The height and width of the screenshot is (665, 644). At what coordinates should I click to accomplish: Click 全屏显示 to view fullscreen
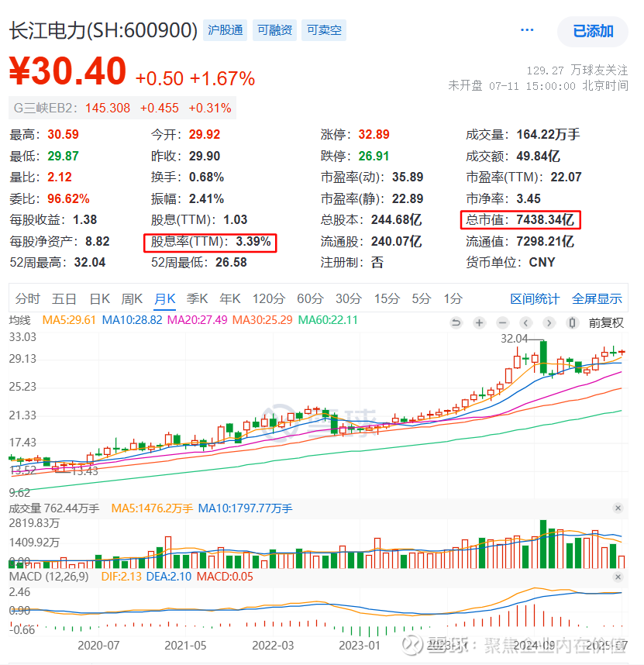tap(597, 299)
